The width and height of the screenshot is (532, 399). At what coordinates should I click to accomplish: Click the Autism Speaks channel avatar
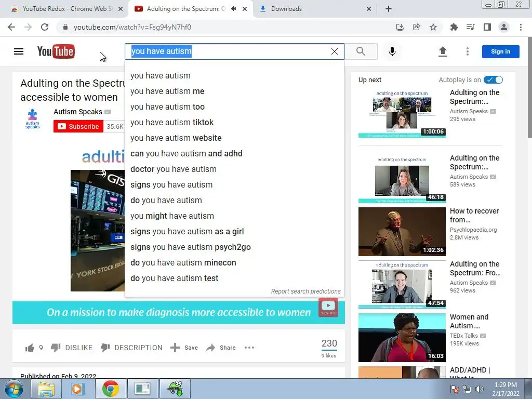[33, 119]
